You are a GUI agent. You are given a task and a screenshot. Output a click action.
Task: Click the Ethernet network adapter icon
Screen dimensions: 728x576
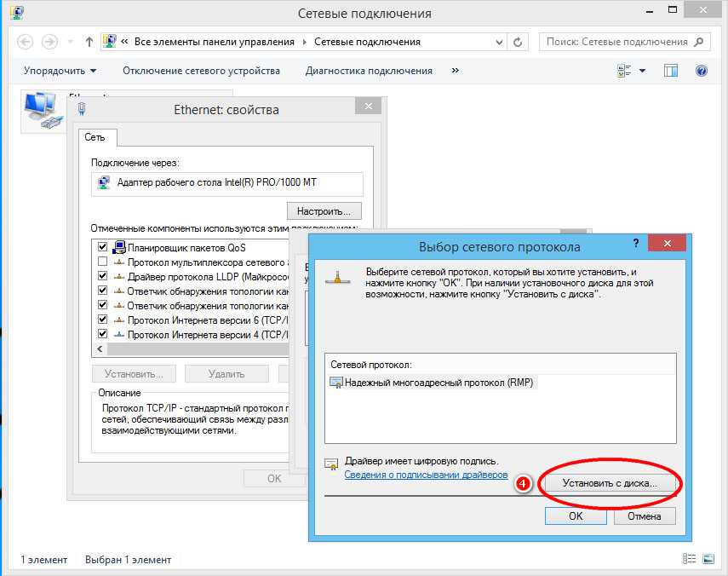41,111
